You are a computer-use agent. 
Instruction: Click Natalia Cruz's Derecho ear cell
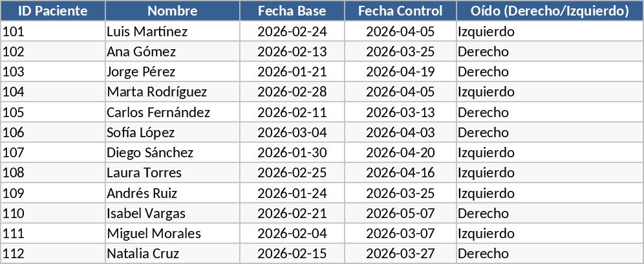pos(483,254)
